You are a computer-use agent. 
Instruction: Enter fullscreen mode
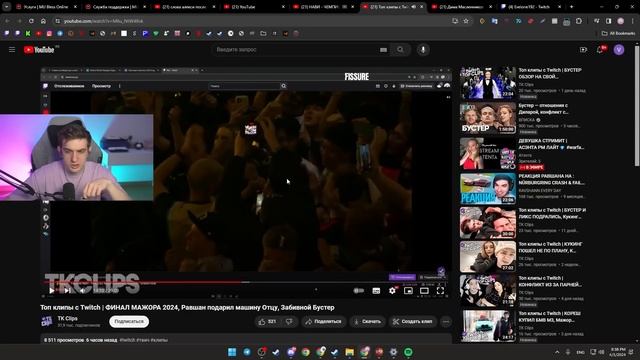440,291
